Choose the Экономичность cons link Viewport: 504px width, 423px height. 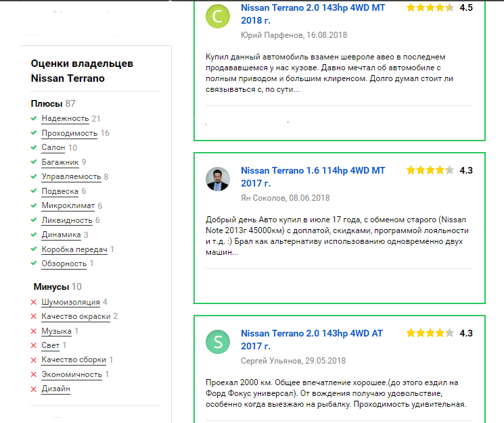(72, 374)
